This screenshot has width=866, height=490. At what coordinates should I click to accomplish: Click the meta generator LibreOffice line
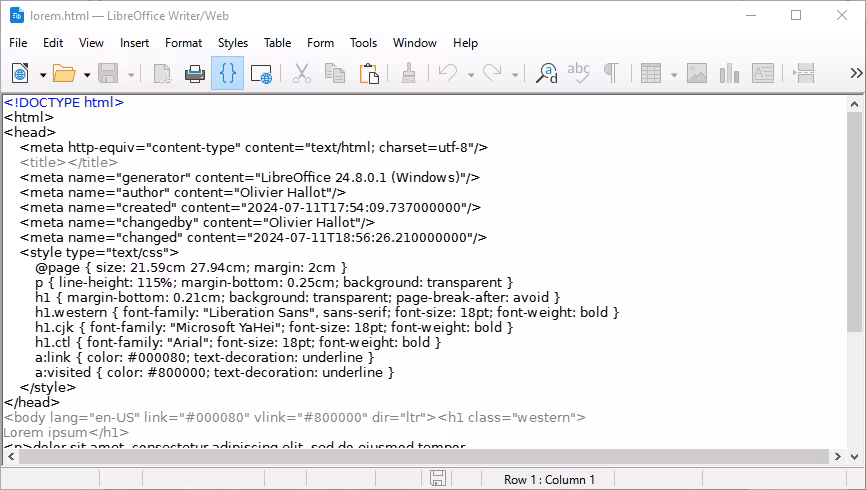(250, 177)
